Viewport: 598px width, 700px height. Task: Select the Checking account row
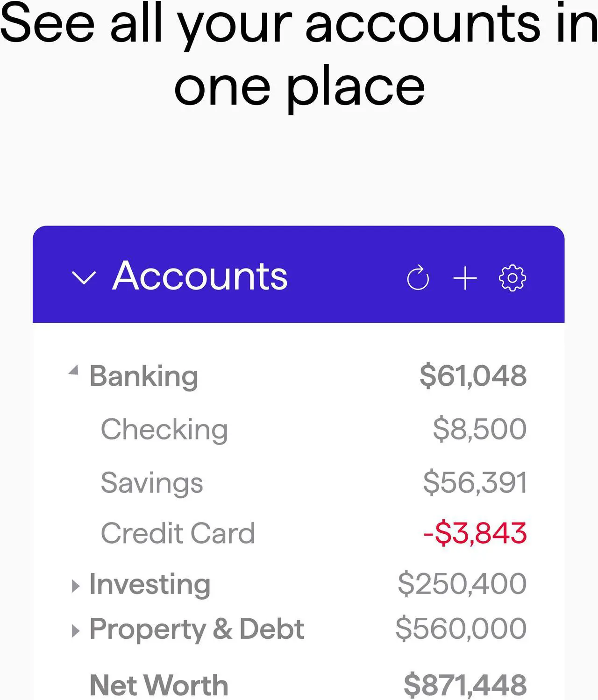point(298,429)
